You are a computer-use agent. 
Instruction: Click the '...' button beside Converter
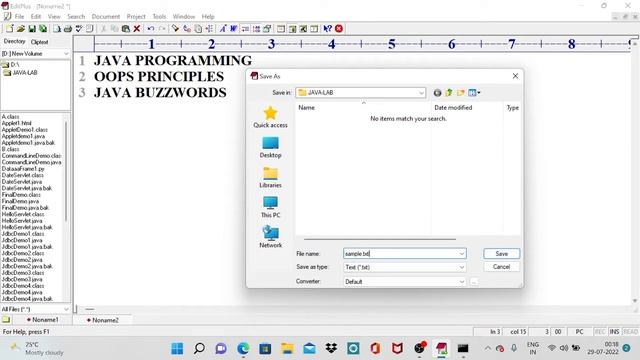click(473, 282)
